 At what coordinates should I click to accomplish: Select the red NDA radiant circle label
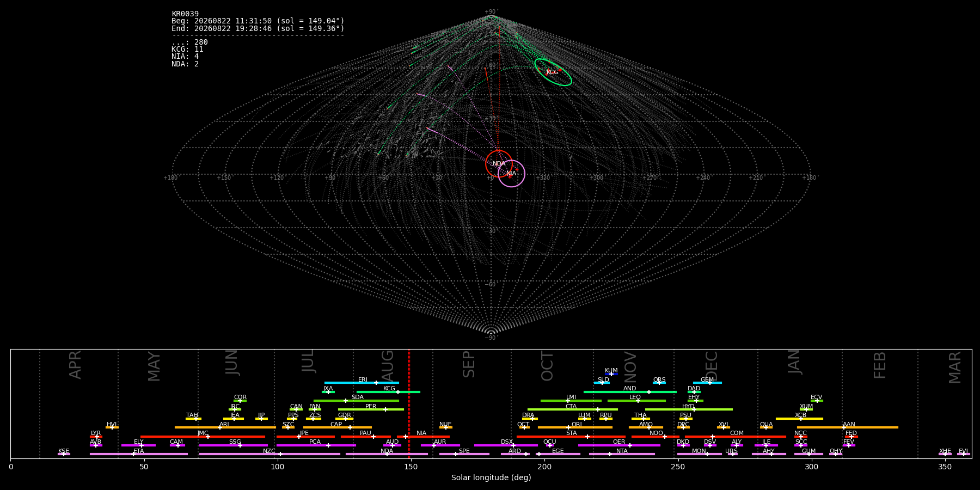[499, 163]
